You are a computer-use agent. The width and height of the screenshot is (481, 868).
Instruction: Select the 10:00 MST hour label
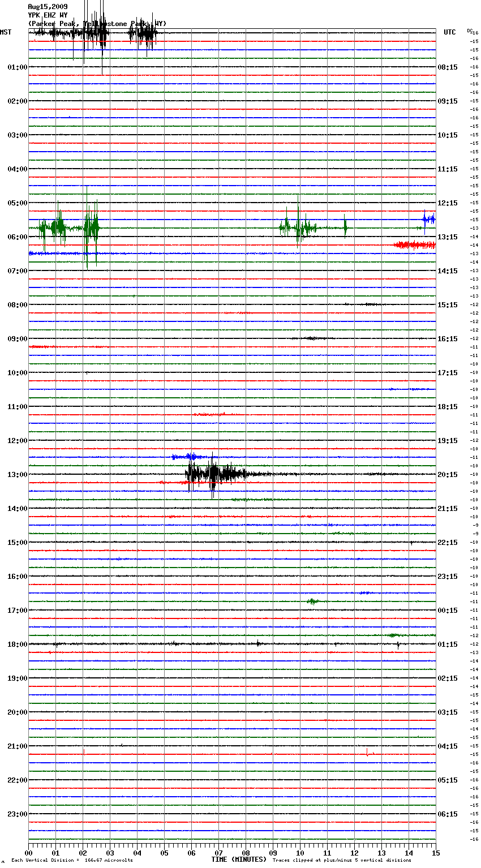click(18, 373)
